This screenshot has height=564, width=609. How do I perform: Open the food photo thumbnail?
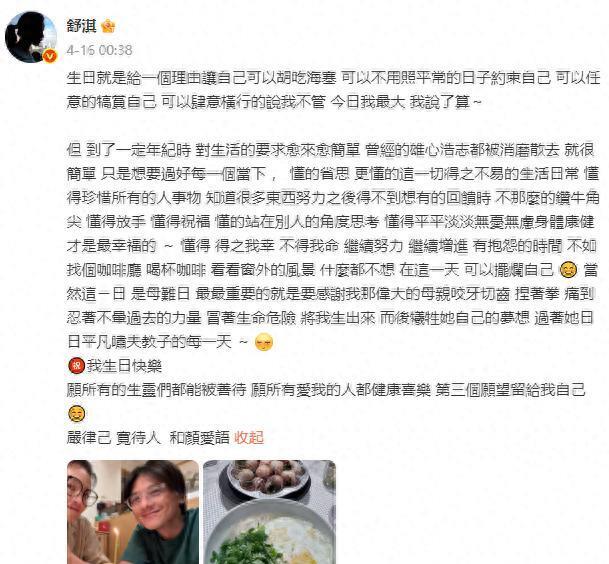[270, 512]
